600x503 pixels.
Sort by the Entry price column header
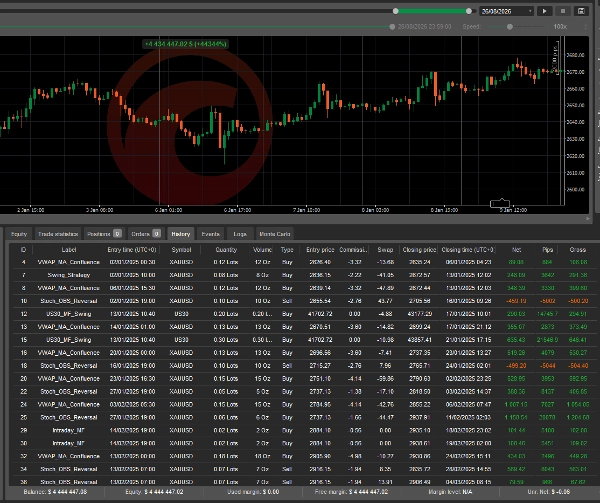(320, 249)
